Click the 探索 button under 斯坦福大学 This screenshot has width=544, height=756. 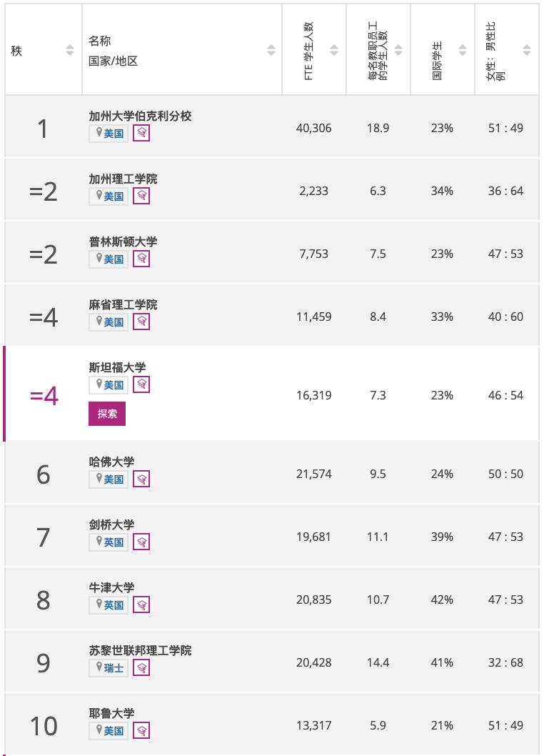coord(107,414)
